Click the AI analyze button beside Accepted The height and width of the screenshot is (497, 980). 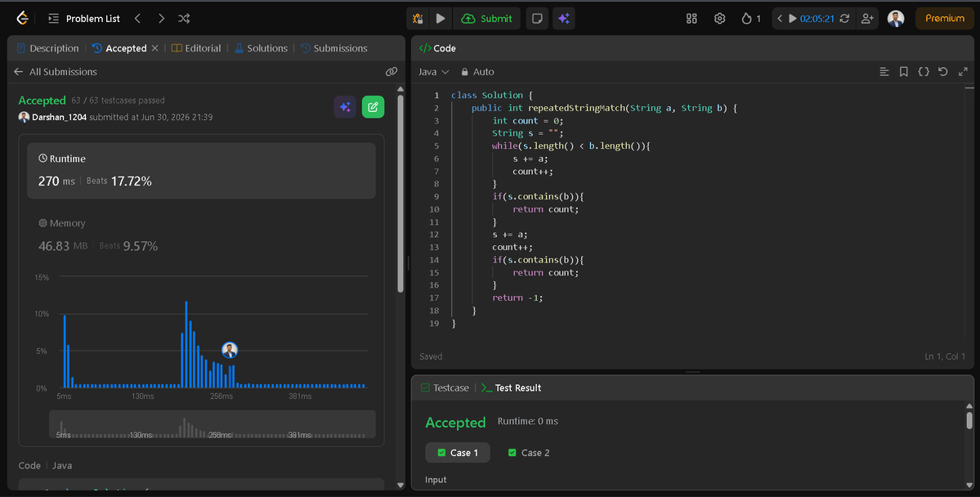[345, 107]
